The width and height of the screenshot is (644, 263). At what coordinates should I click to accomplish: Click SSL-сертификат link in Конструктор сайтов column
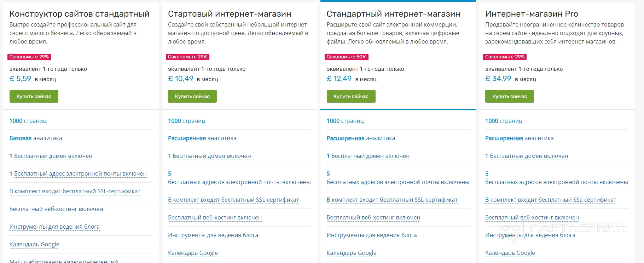coord(75,191)
